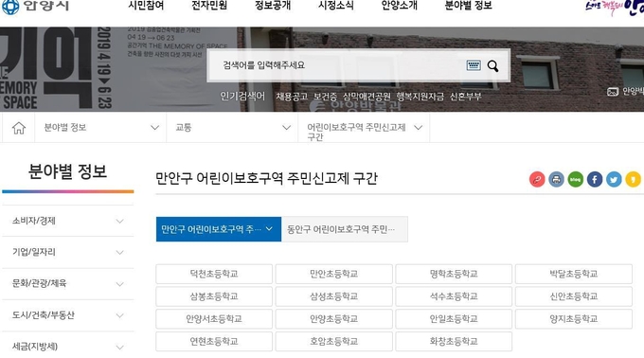The image size is (644, 358).
Task: Click the city slogan logo at top right
Action: [615, 7]
